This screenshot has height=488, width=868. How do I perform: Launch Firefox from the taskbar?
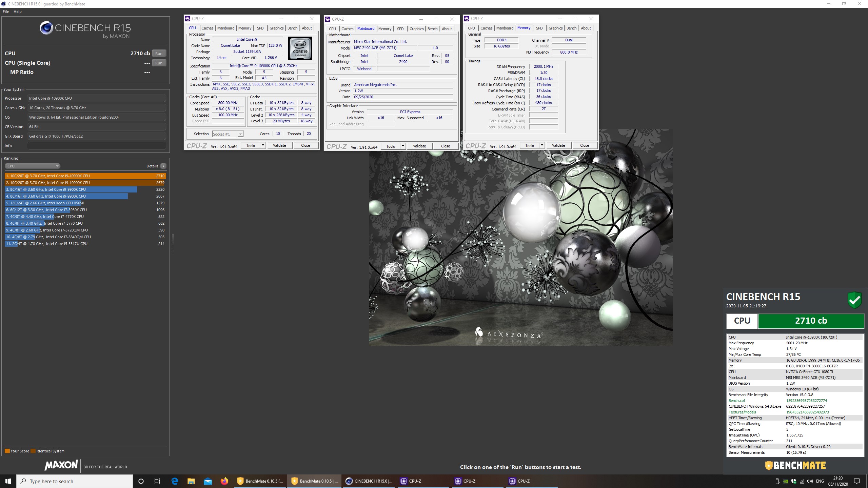pos(224,481)
